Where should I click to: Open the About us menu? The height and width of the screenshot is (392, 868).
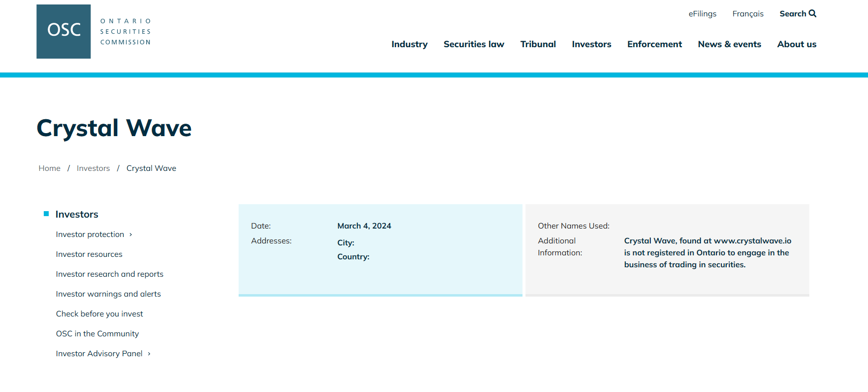pyautogui.click(x=796, y=44)
